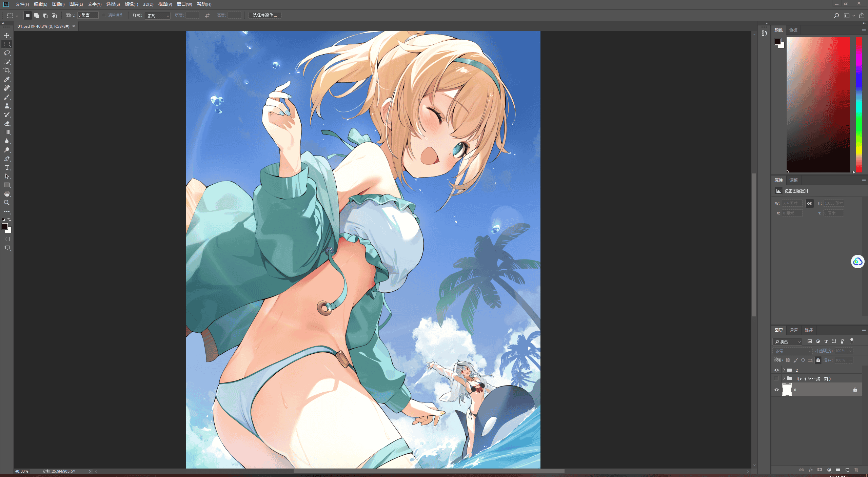Viewport: 868px width, 477px height.
Task: Click the create new layer icon
Action: point(847,470)
